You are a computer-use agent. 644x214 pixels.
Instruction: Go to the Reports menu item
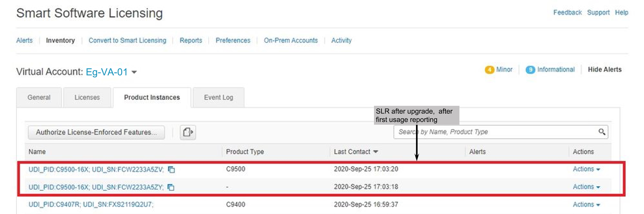click(x=191, y=40)
